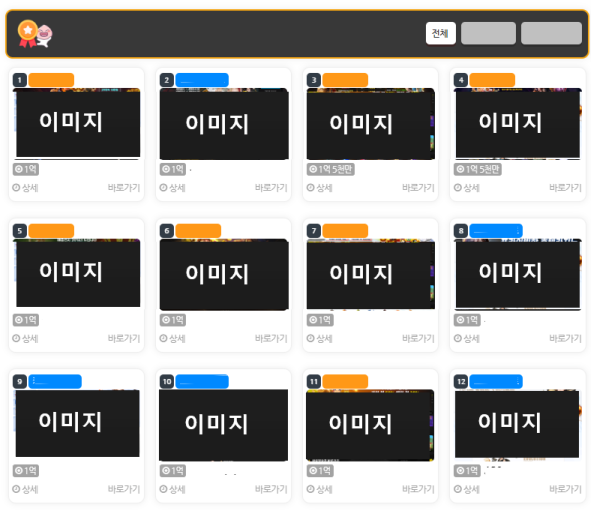
Task: Open the image thumbnail of card 3
Action: [371, 124]
